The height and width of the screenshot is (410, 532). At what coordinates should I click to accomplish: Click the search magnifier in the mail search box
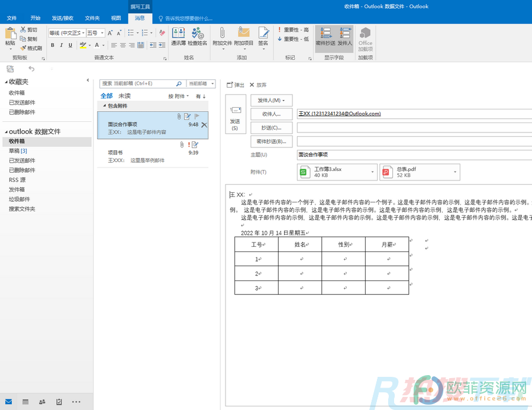(x=179, y=83)
